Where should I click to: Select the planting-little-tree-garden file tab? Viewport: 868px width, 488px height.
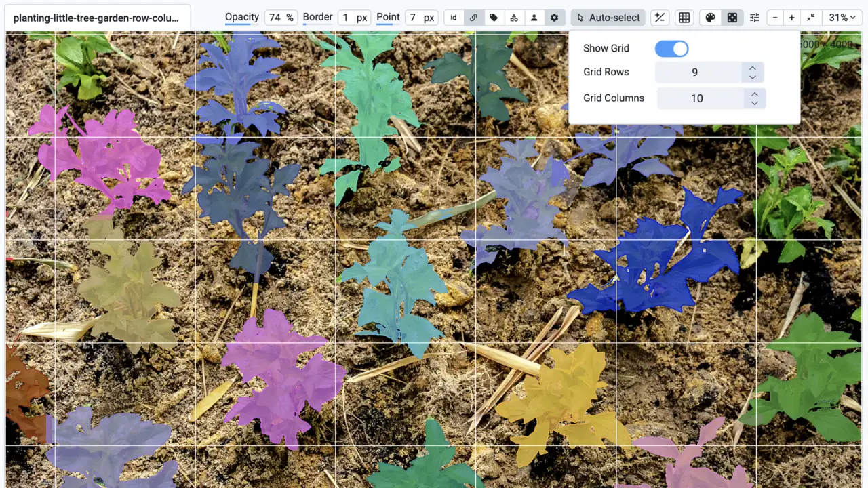[x=97, y=18]
